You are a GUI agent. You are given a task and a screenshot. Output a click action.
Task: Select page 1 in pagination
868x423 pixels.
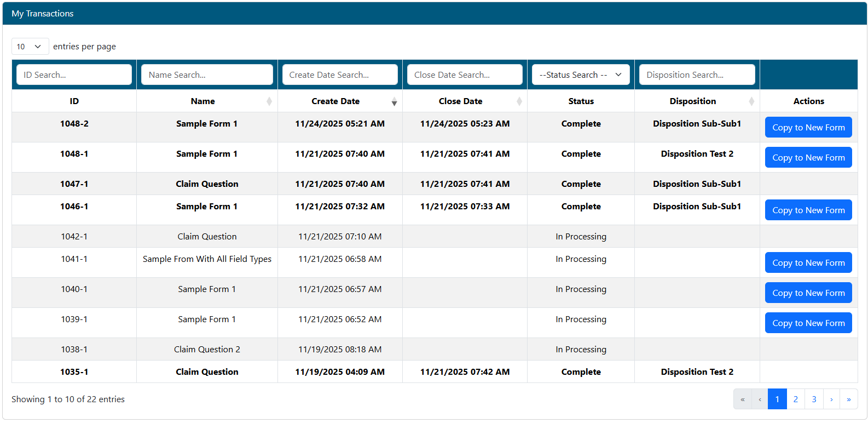coord(777,399)
